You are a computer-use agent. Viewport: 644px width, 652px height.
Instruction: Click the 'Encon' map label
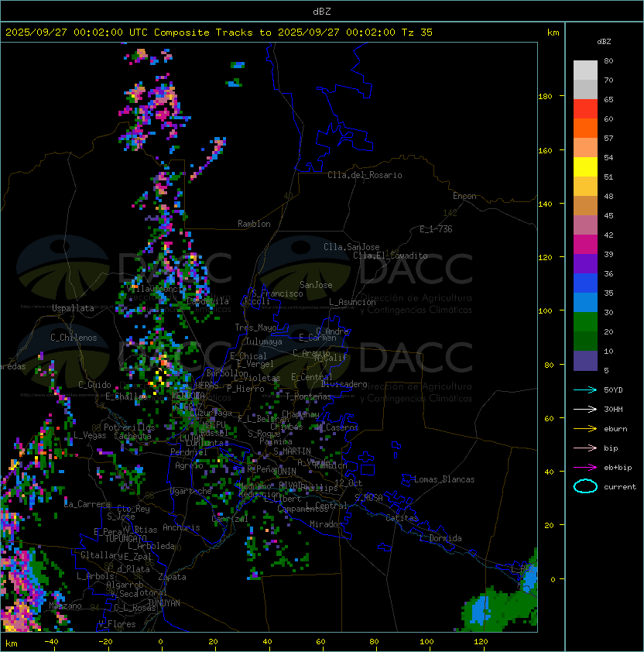click(x=464, y=196)
